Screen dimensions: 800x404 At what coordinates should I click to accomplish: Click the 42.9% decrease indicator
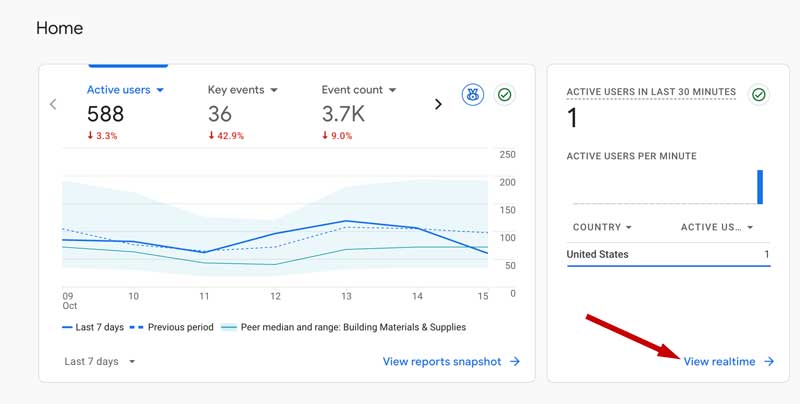click(226, 136)
